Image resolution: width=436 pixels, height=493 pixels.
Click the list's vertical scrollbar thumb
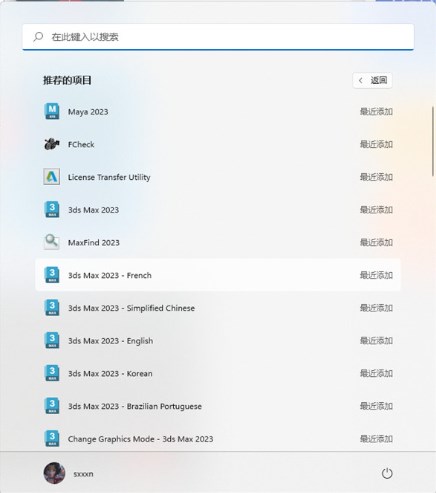tap(433, 141)
